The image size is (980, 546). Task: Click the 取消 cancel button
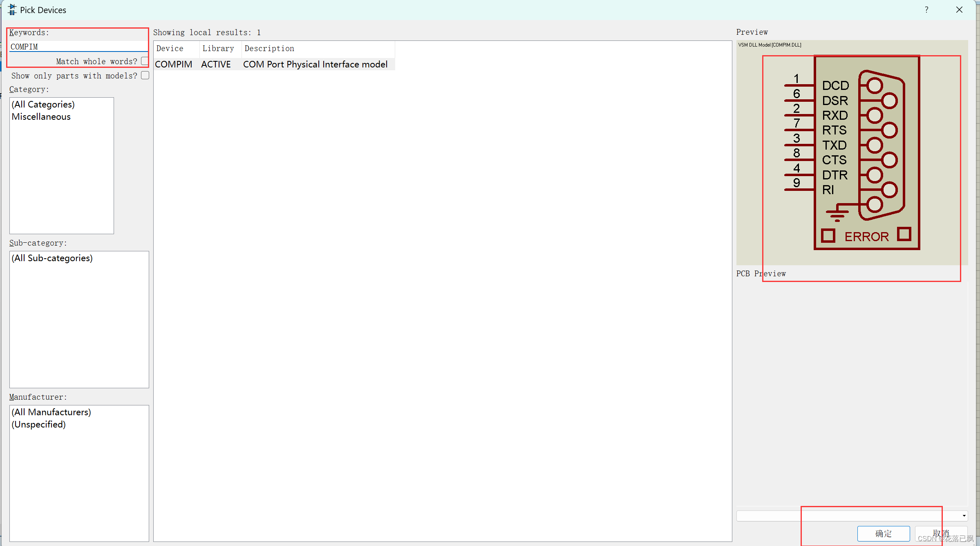[x=941, y=533]
